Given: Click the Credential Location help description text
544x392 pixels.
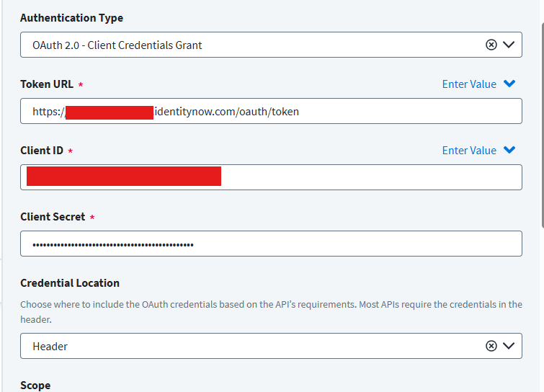Looking at the screenshot, I should [271, 311].
